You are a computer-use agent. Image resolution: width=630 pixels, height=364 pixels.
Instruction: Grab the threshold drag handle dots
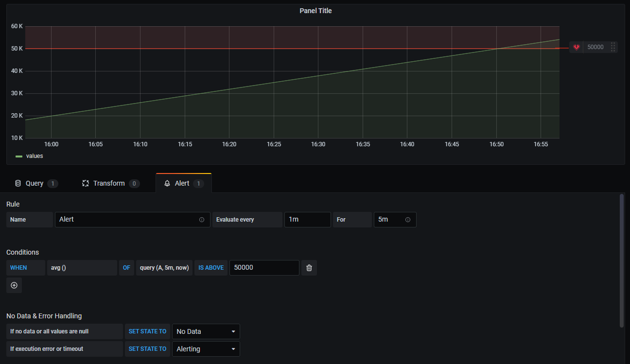tap(613, 47)
